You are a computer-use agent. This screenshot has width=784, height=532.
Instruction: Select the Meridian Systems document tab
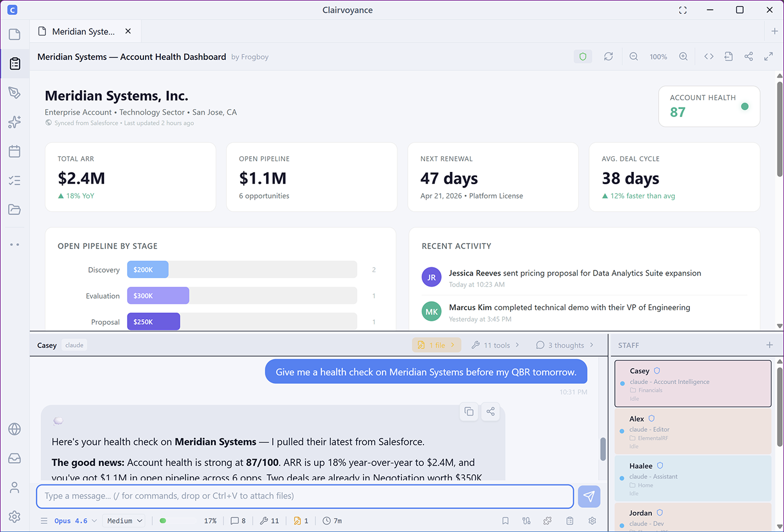tap(83, 31)
